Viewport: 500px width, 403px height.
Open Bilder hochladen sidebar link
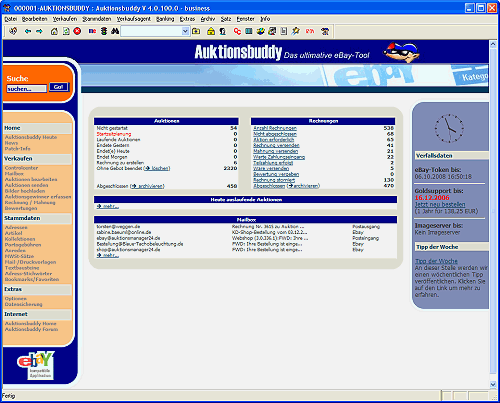point(25,191)
